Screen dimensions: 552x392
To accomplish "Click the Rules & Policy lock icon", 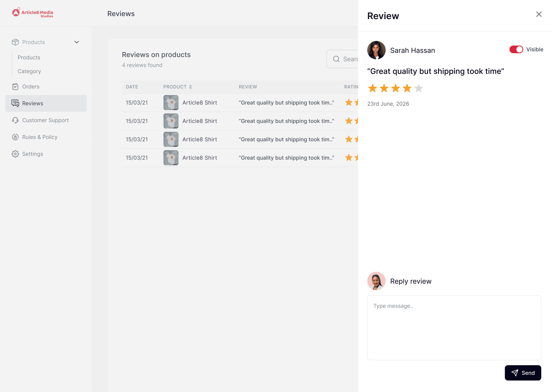I will coord(15,137).
